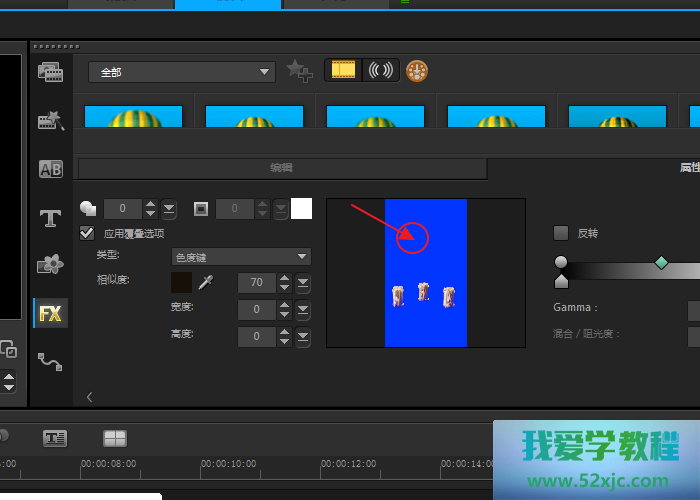Expand the '全部' filter category dropdown
This screenshot has height=500, width=700.
tap(181, 72)
